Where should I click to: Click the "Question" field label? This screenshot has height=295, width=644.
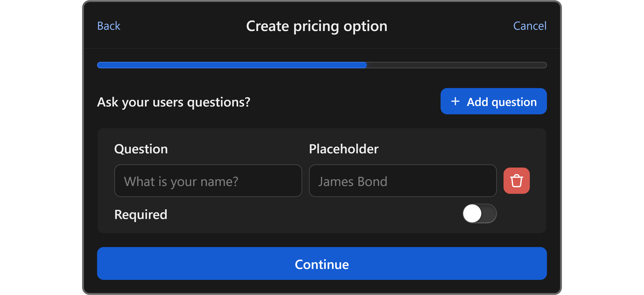[x=141, y=149]
